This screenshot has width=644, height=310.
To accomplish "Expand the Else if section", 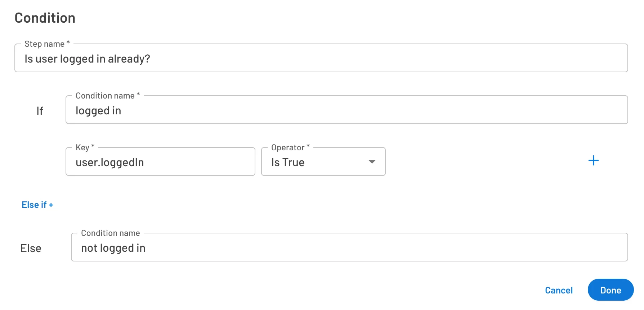I will (37, 204).
